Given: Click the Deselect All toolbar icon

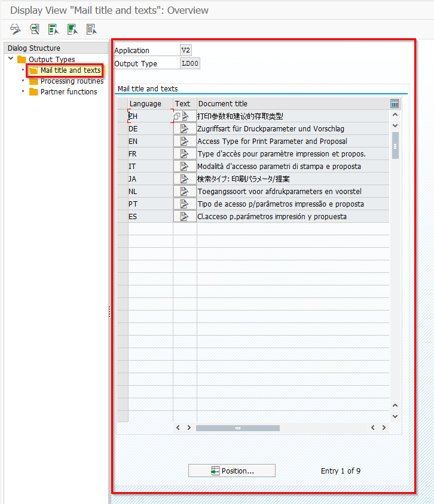Looking at the screenshot, I should pos(91,29).
